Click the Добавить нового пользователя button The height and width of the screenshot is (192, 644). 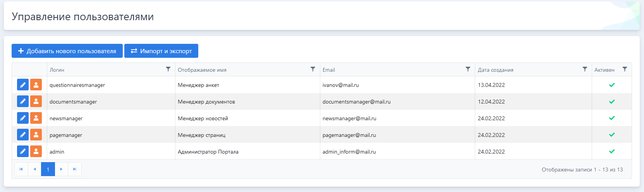coord(67,51)
